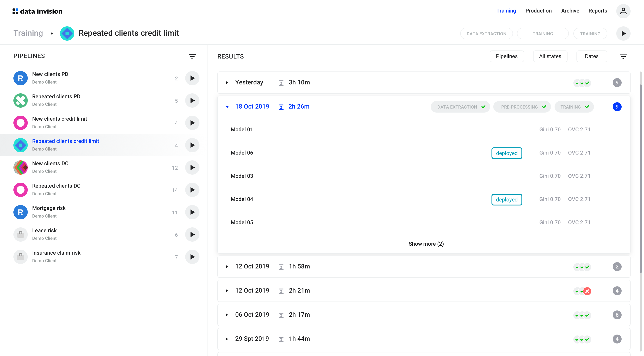Image resolution: width=644 pixels, height=356 pixels.
Task: Open the Pipelines filter dropdown
Action: [x=506, y=57]
